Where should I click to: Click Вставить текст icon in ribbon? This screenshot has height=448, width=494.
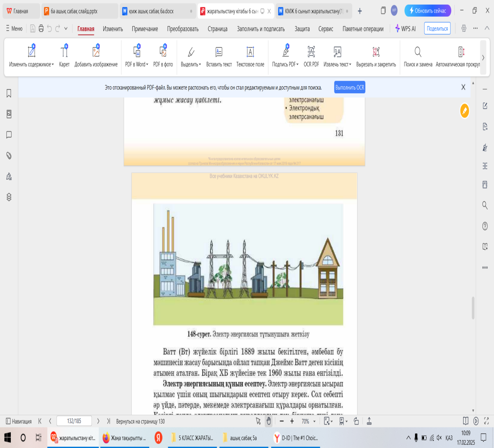pyautogui.click(x=219, y=52)
